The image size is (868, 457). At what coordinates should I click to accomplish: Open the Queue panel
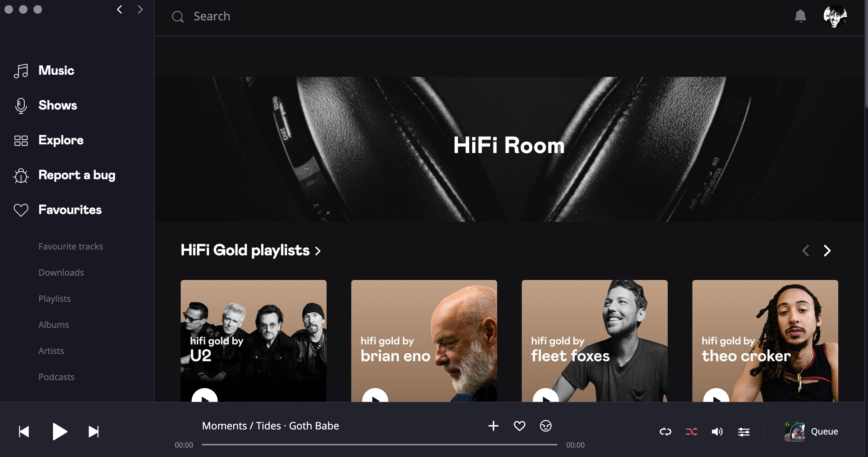pos(824,432)
